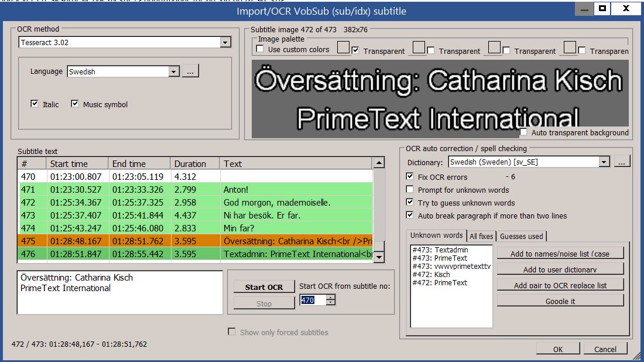The width and height of the screenshot is (644, 362).
Task: Click the OK button
Action: coord(558,349)
